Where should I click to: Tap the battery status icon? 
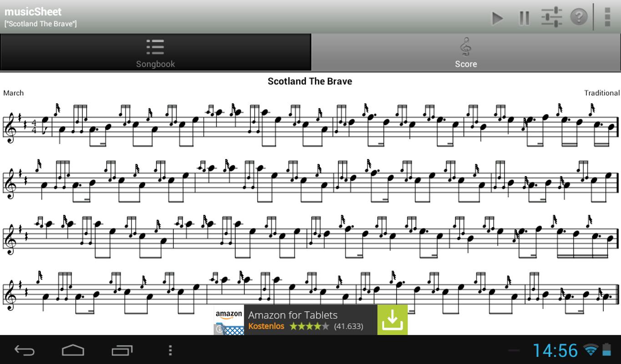[x=607, y=349]
